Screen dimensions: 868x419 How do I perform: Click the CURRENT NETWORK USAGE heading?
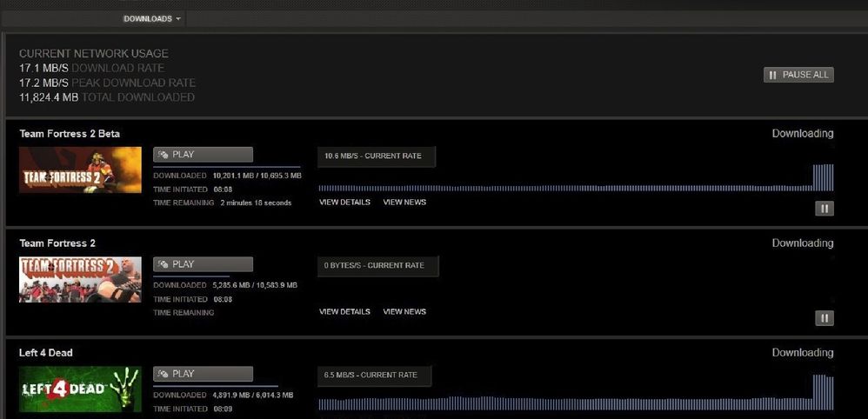(94, 54)
